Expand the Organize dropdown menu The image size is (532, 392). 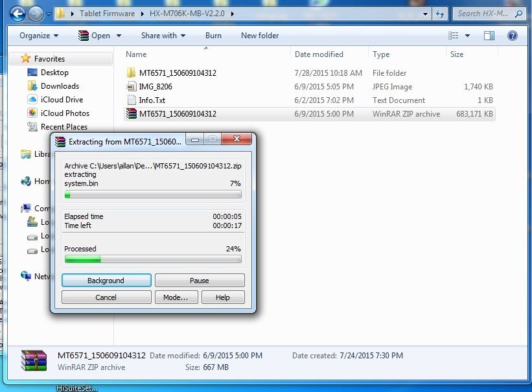click(39, 36)
